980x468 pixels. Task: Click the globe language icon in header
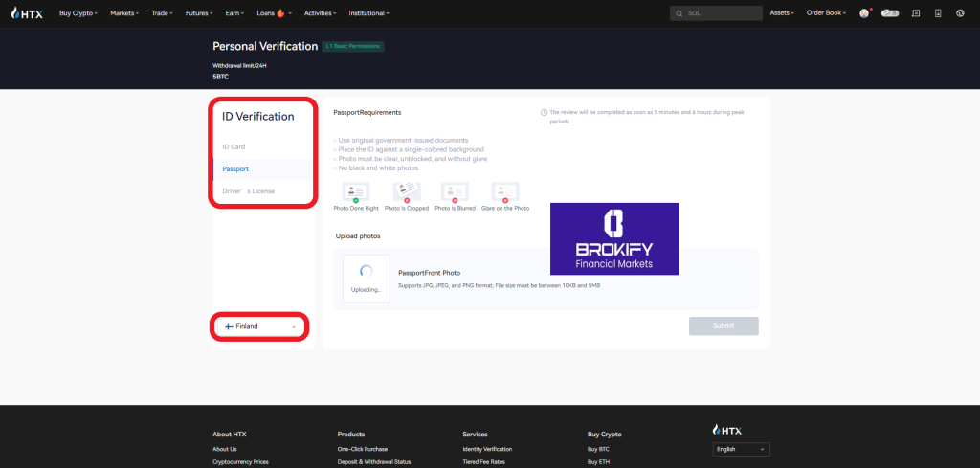pyautogui.click(x=960, y=13)
